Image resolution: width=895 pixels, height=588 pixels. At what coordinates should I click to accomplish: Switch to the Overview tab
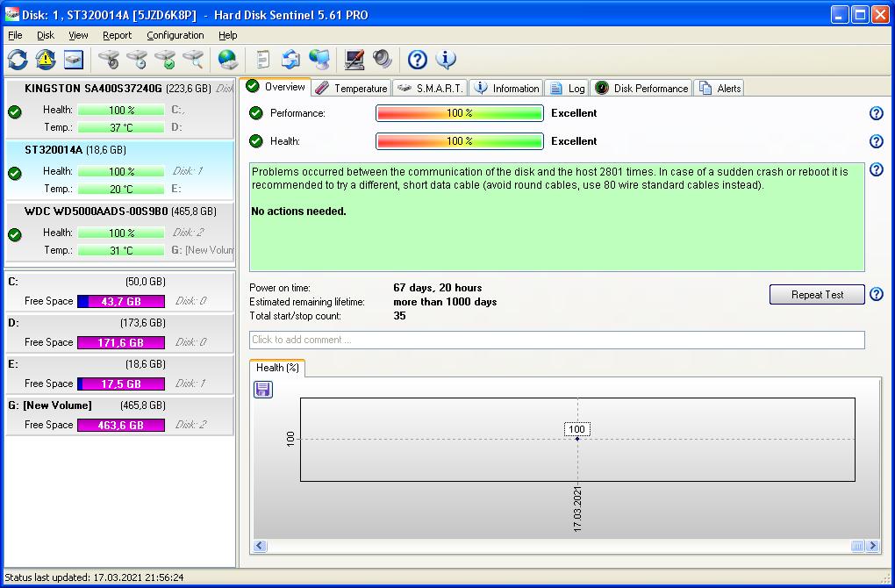276,87
